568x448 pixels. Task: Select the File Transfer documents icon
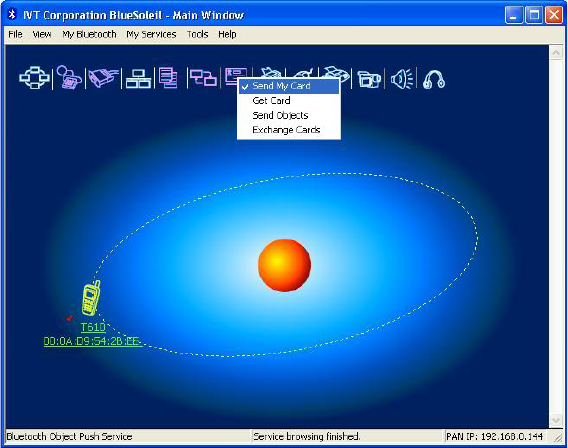pos(168,78)
